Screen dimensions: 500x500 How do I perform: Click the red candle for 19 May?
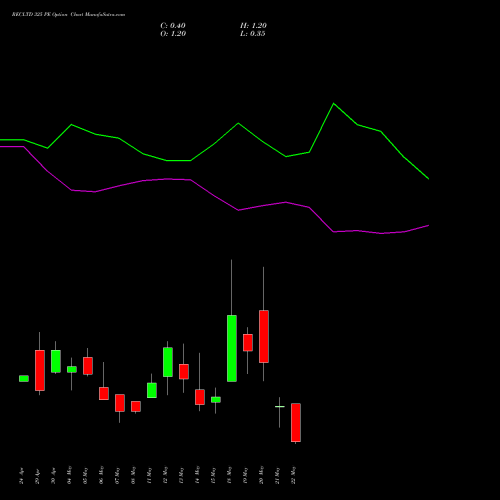click(248, 343)
